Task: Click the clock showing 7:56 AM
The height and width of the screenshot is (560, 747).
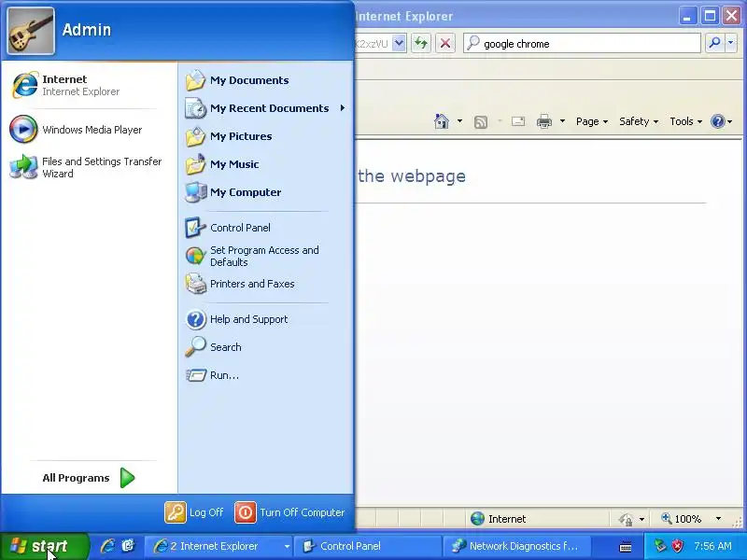Action: tap(712, 546)
